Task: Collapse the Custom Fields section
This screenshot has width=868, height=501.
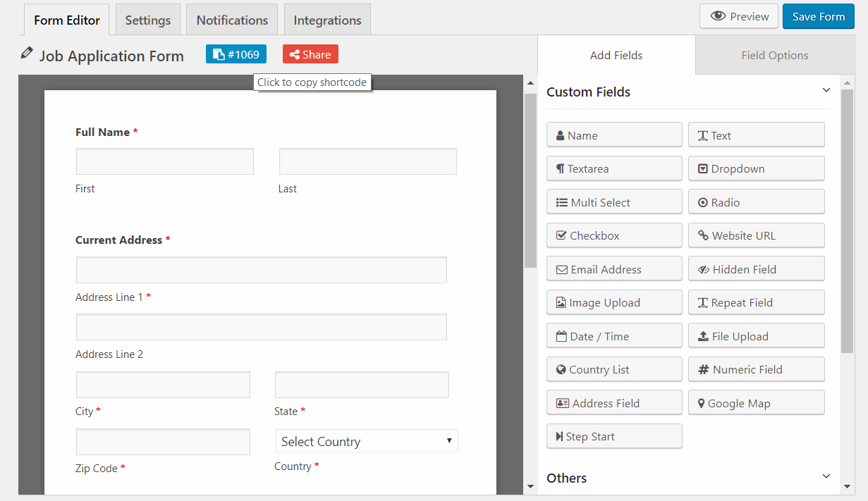Action: pyautogui.click(x=826, y=90)
